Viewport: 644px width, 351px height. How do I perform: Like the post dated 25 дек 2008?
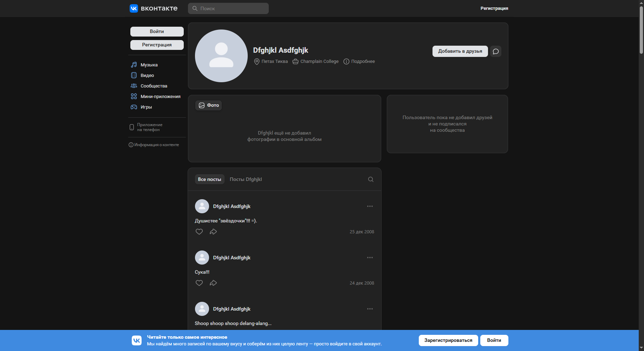tap(199, 232)
